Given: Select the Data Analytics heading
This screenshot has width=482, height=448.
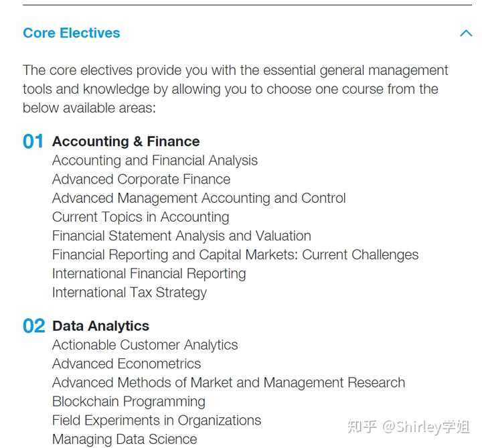Looking at the screenshot, I should [101, 326].
